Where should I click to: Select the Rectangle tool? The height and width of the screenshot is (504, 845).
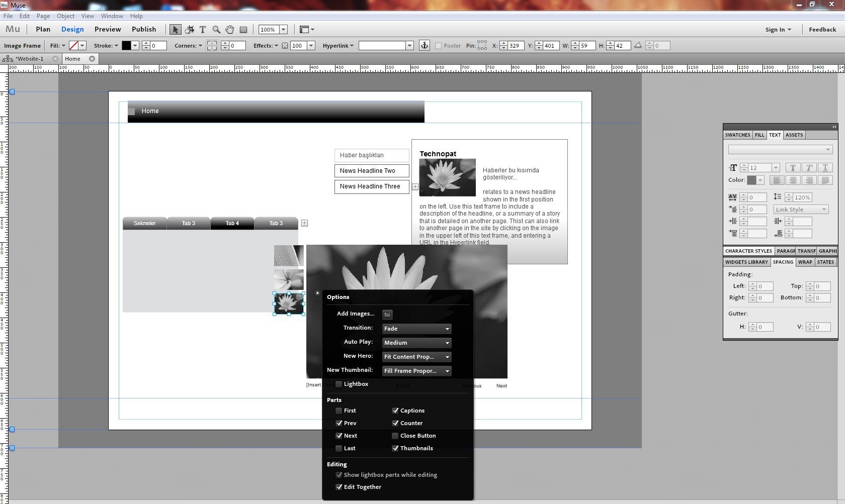pos(243,30)
